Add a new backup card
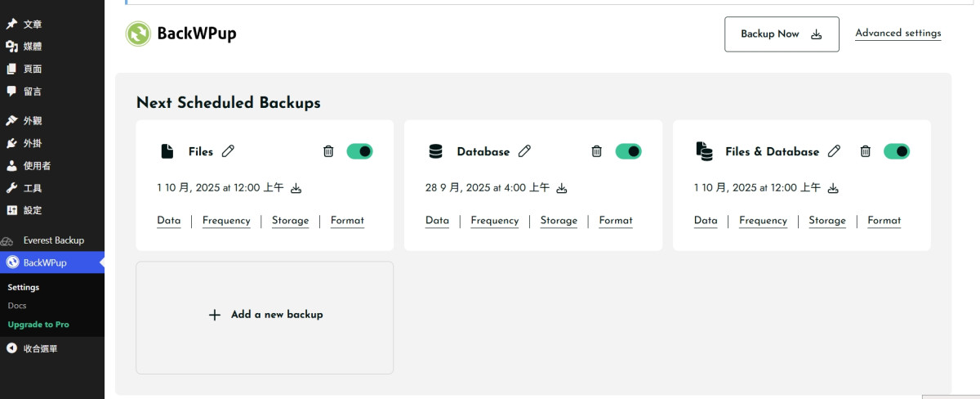980x399 pixels. pos(265,315)
